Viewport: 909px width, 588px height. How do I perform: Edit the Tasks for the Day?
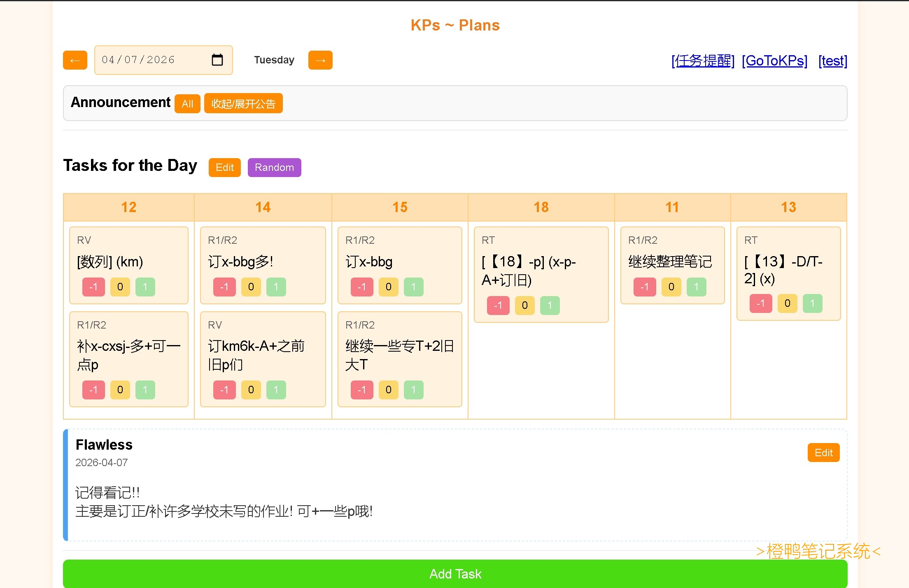click(224, 168)
